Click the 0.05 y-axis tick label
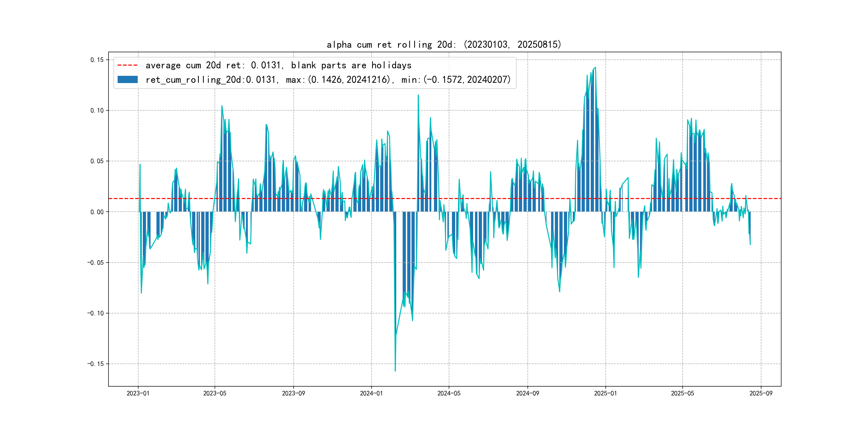 point(97,161)
